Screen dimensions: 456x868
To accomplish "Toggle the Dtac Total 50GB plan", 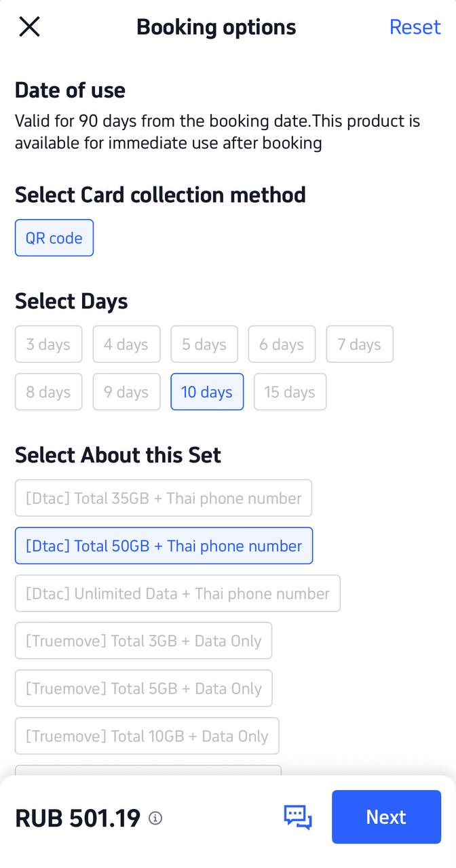I will point(164,546).
